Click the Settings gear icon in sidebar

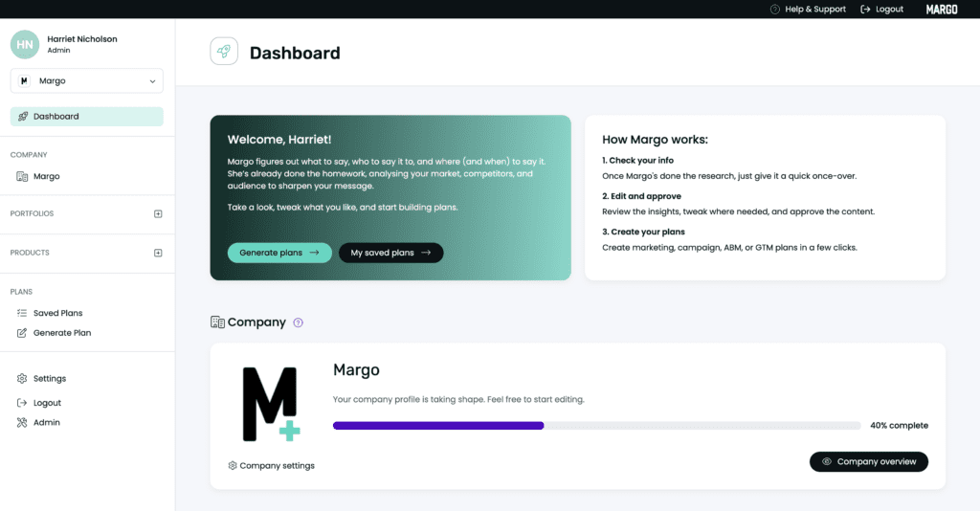[22, 379]
